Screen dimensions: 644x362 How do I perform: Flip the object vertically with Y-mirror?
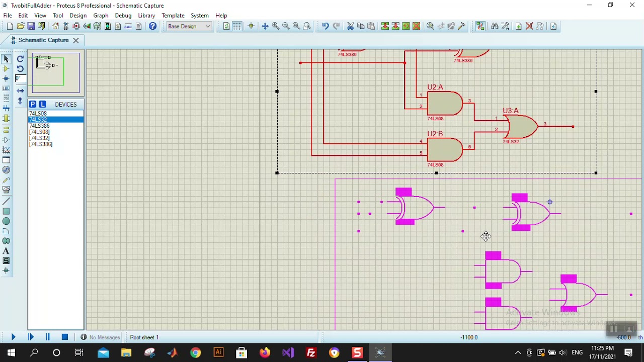[20, 101]
